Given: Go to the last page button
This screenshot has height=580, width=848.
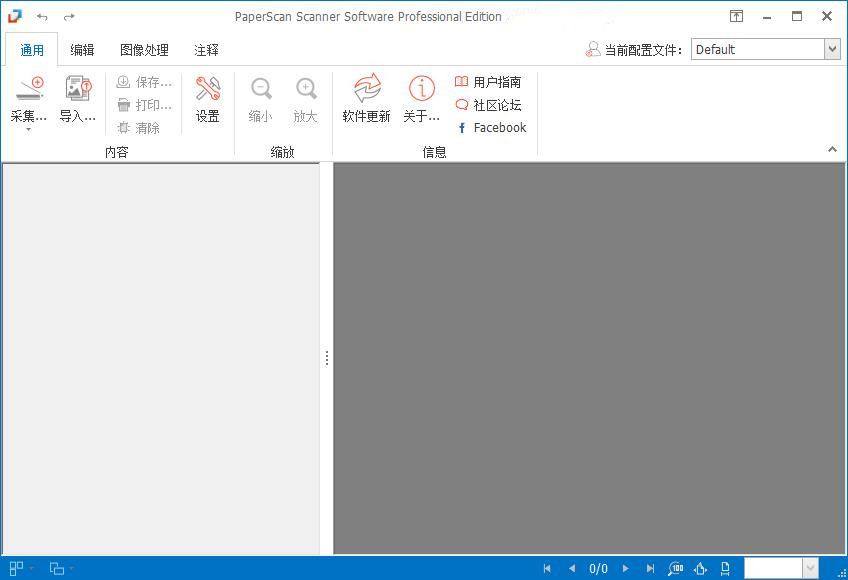Looking at the screenshot, I should pyautogui.click(x=651, y=568).
